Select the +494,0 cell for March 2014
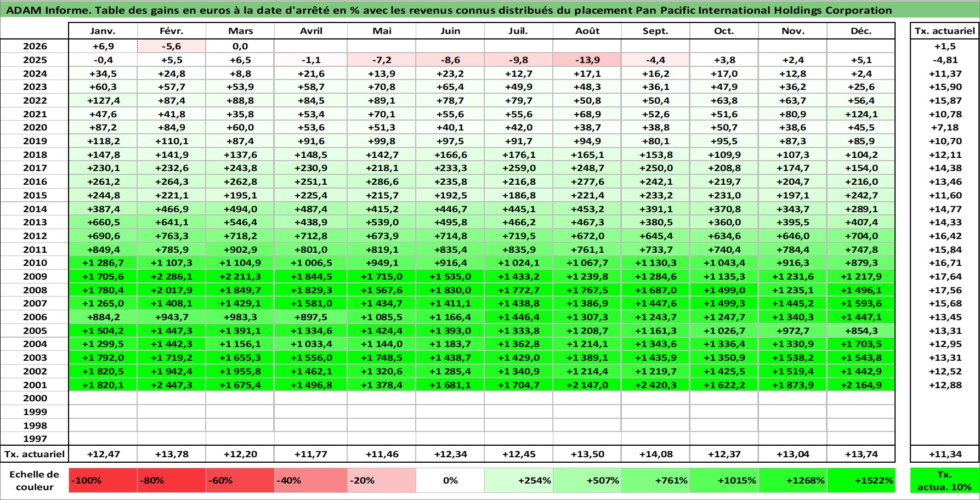Image resolution: width=980 pixels, height=500 pixels. 240,209
